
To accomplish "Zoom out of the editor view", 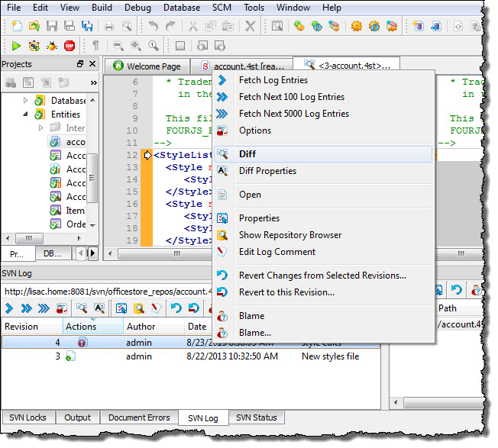I will [118, 46].
